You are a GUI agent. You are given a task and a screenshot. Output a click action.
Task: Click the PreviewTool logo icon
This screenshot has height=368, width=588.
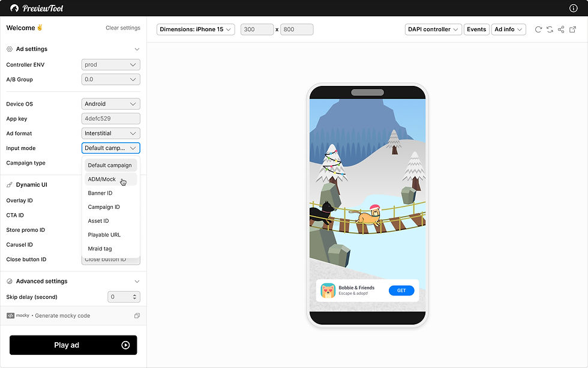tap(14, 8)
